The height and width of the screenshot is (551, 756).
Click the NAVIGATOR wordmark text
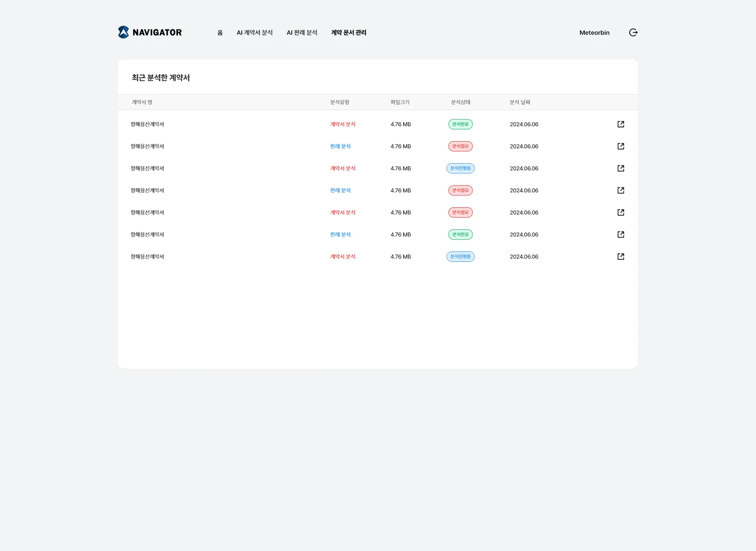click(x=157, y=33)
